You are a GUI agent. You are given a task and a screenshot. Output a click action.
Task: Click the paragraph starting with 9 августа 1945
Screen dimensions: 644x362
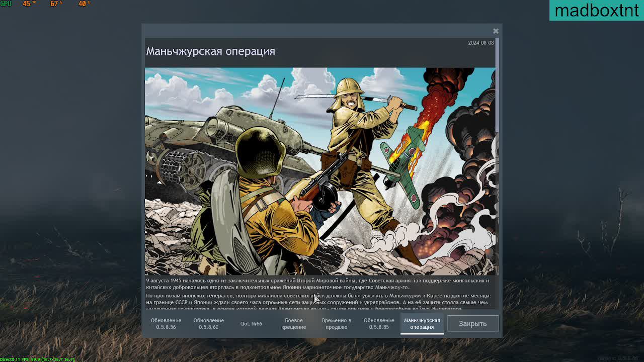pos(317,284)
